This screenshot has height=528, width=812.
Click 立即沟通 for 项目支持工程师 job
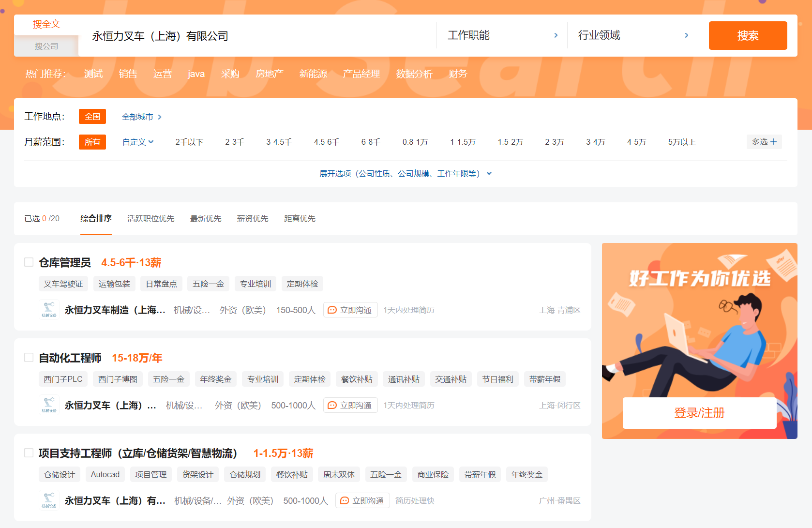pos(362,501)
